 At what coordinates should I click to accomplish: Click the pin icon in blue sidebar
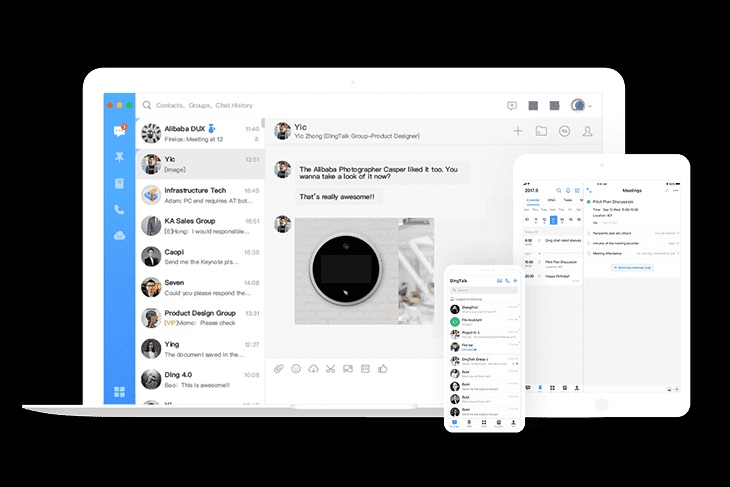point(119,158)
